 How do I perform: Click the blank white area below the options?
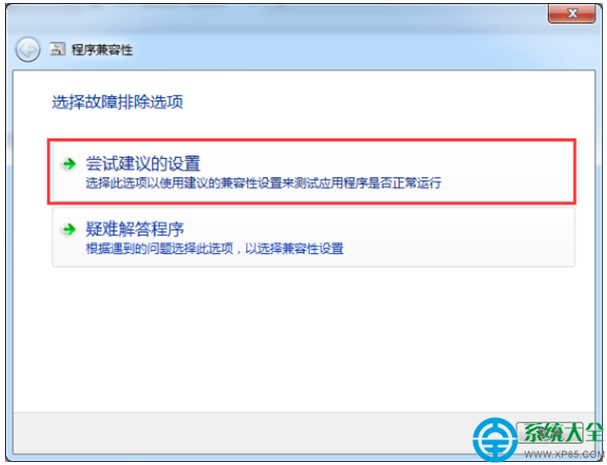304,339
